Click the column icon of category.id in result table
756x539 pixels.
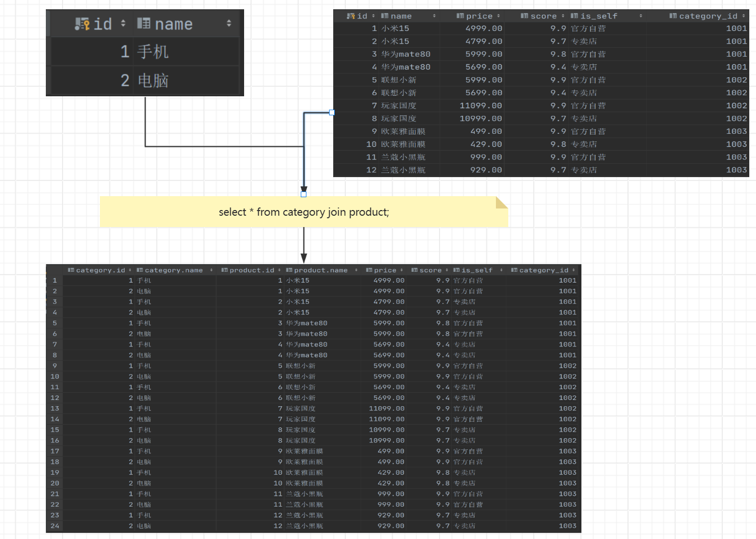(71, 270)
